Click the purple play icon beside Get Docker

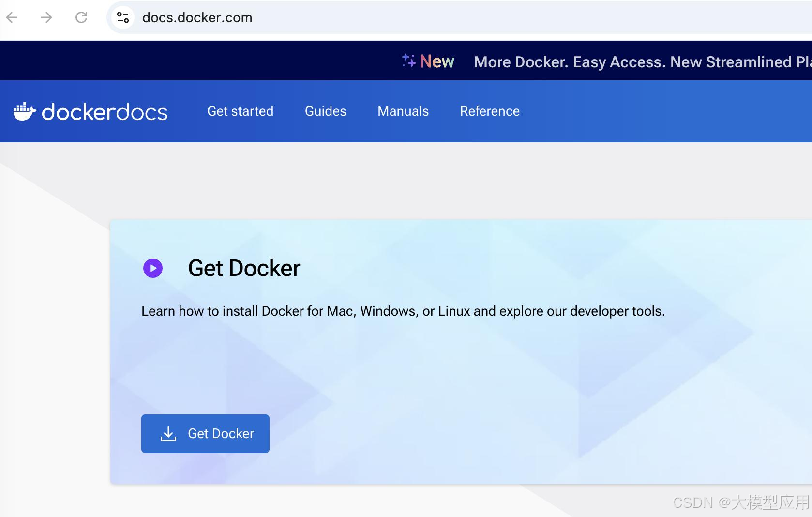[x=153, y=268]
